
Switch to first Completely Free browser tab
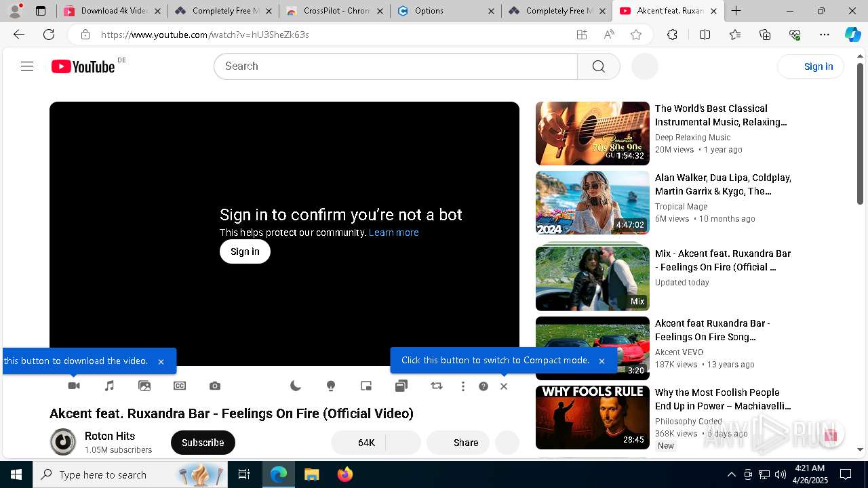(x=223, y=11)
